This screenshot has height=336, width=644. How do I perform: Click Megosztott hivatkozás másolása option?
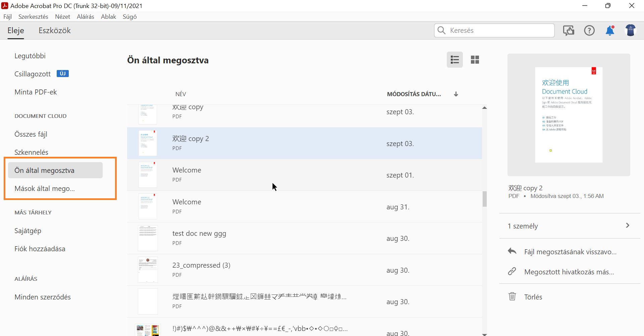(569, 272)
